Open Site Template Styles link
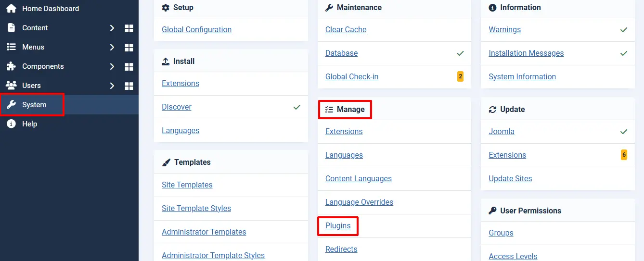644x261 pixels. coord(196,208)
